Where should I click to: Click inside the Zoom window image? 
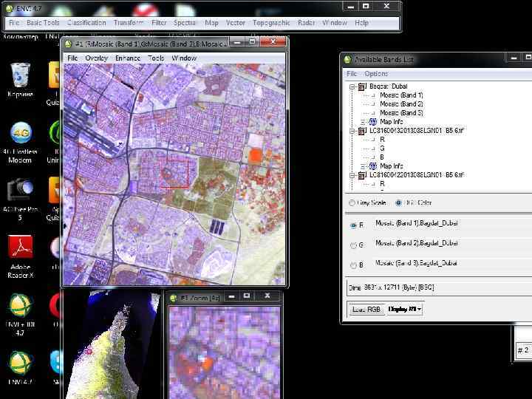tap(225, 353)
